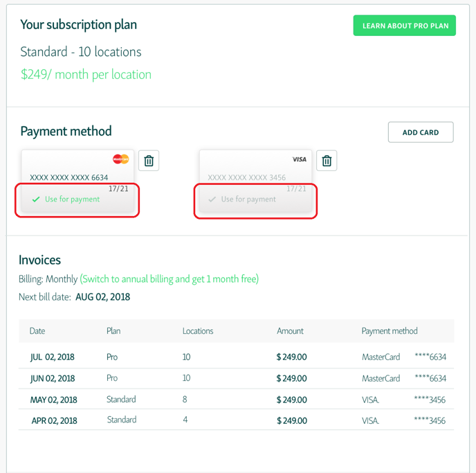
Task: Click the Learn About Pro Plan button
Action: pos(404,26)
